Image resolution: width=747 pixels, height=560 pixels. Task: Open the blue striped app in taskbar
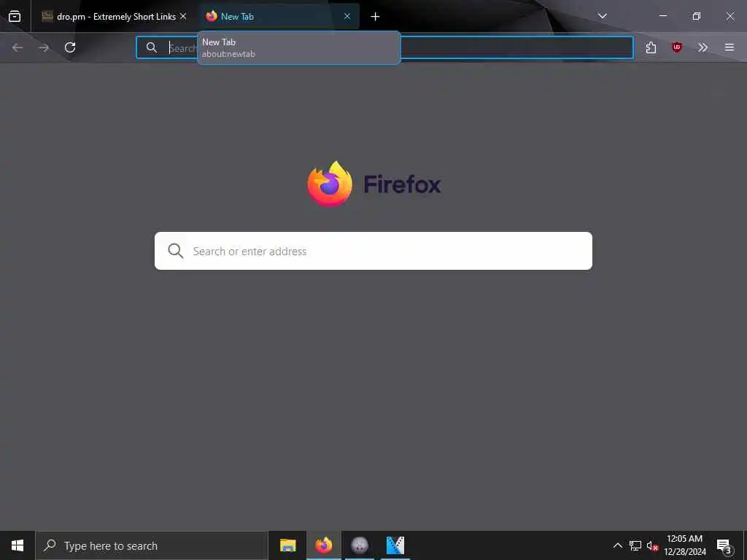point(395,545)
